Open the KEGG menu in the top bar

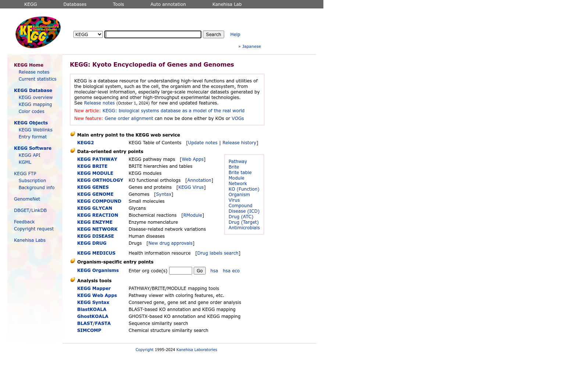coord(31,4)
